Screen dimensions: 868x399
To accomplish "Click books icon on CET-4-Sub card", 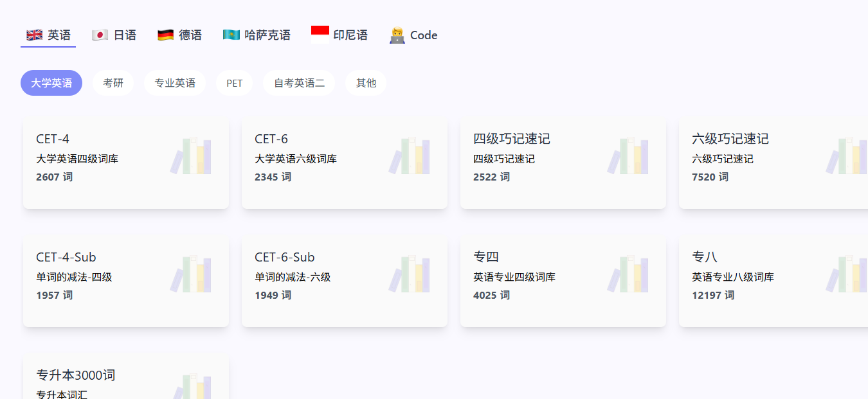I will (x=190, y=274).
